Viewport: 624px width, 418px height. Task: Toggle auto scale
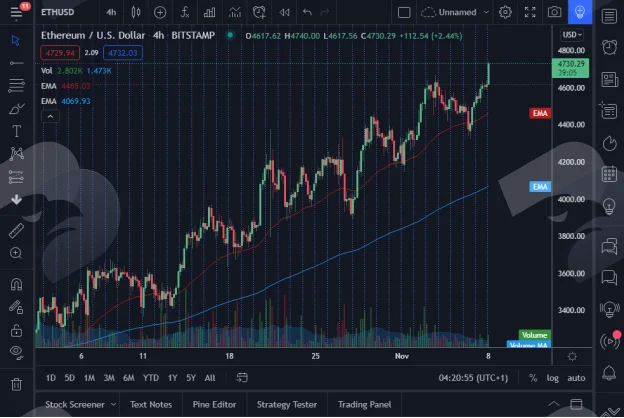point(576,378)
